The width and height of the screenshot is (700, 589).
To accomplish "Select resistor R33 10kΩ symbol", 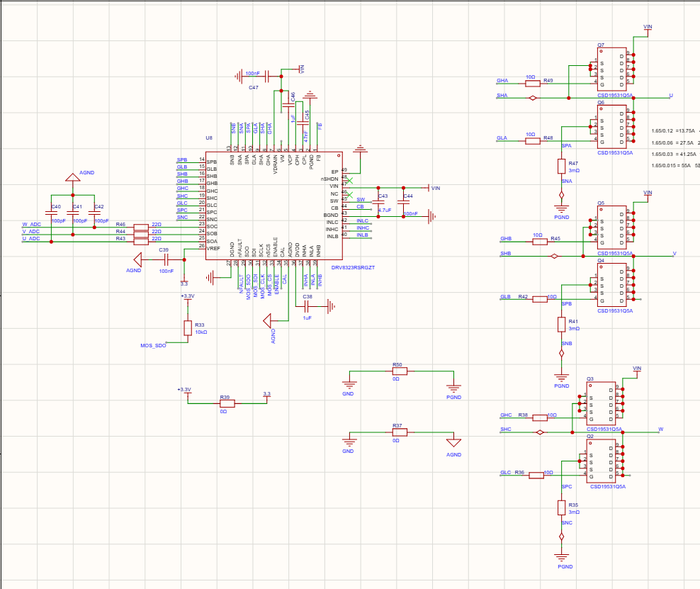I will (x=188, y=328).
